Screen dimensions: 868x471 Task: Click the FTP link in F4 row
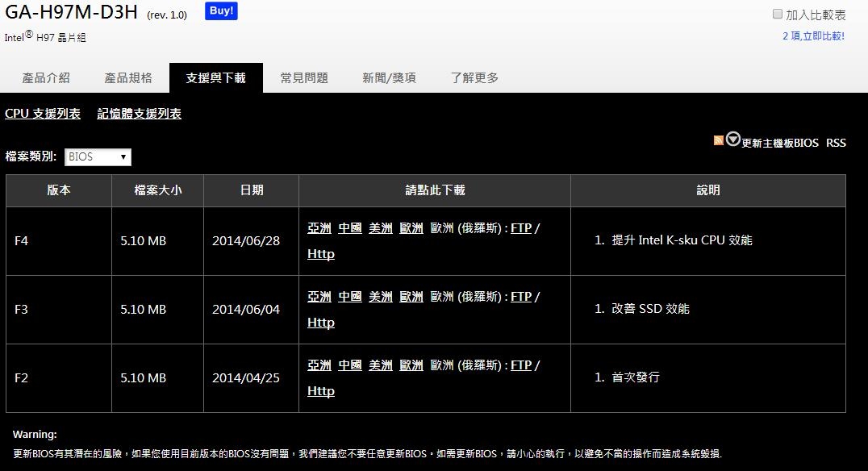coord(521,228)
